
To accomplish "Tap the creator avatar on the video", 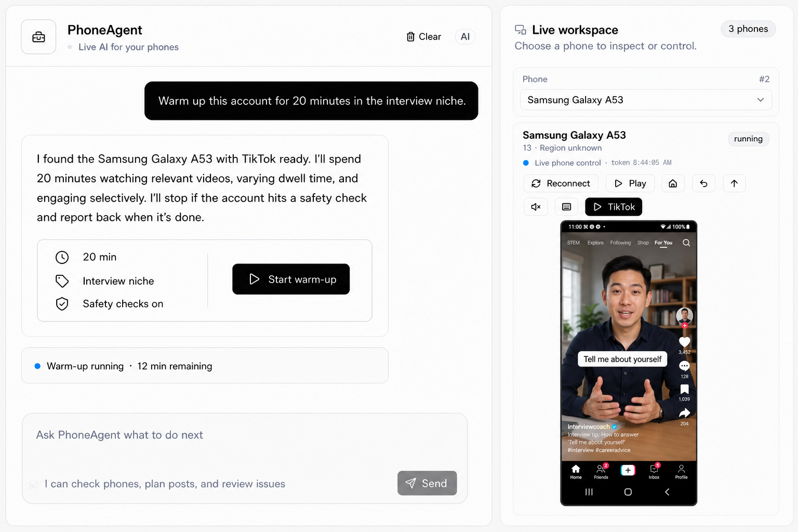I will 684,316.
